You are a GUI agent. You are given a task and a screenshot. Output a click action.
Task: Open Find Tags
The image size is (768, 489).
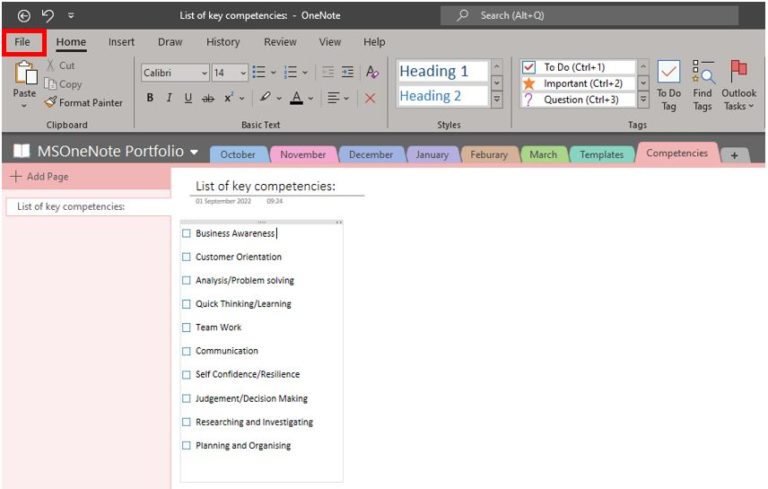[x=702, y=86]
